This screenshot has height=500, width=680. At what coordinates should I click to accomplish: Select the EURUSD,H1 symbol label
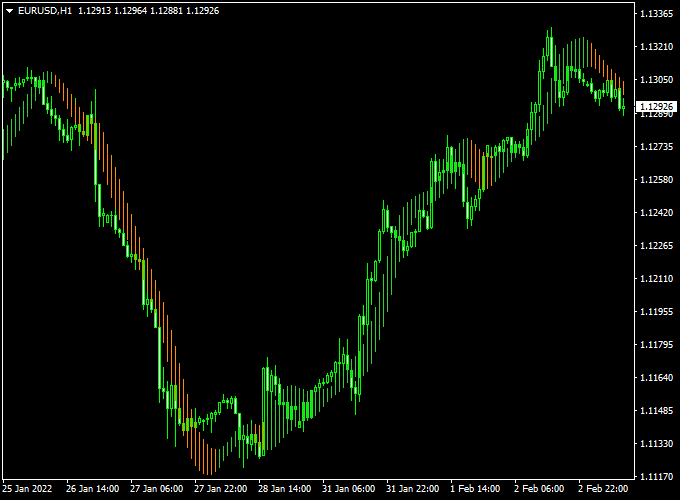[x=45, y=11]
